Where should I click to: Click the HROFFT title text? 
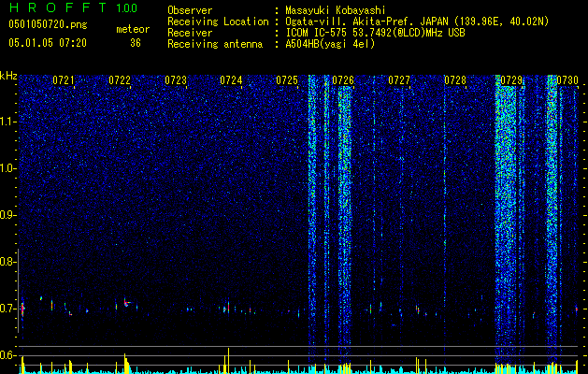[x=58, y=7]
